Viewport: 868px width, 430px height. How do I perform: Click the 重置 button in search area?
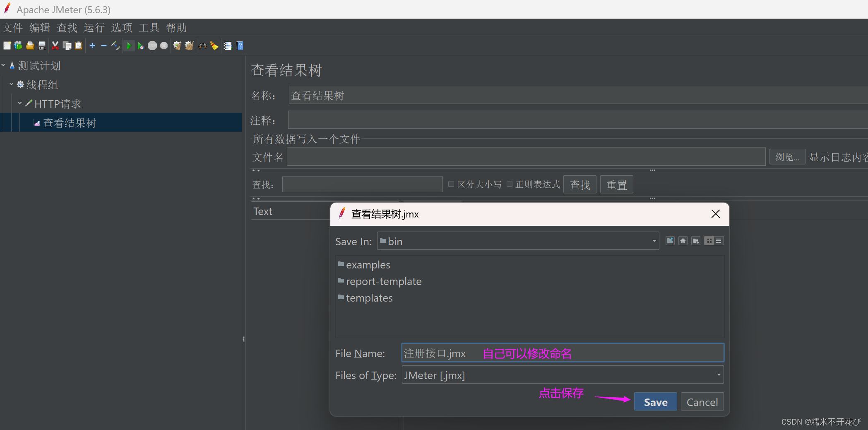coord(616,184)
